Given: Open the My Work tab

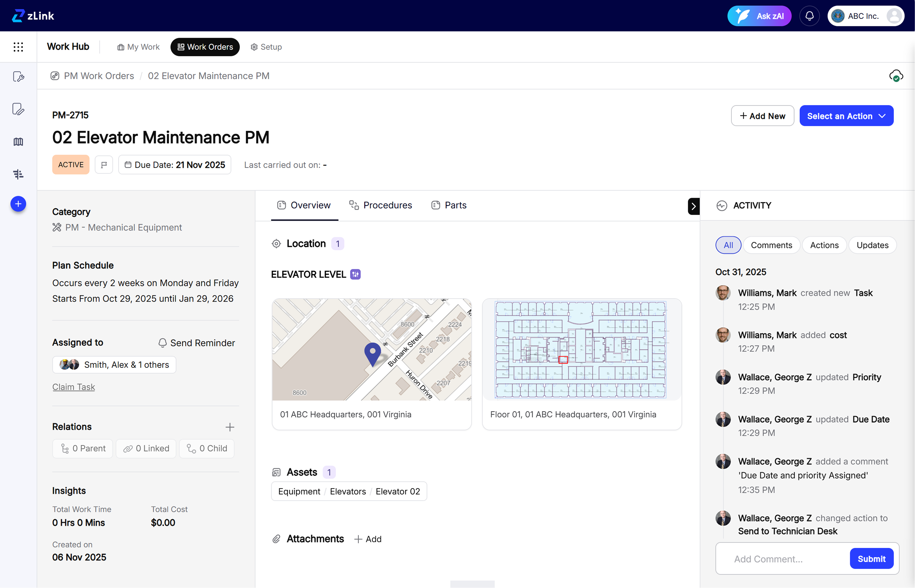Looking at the screenshot, I should pyautogui.click(x=138, y=47).
